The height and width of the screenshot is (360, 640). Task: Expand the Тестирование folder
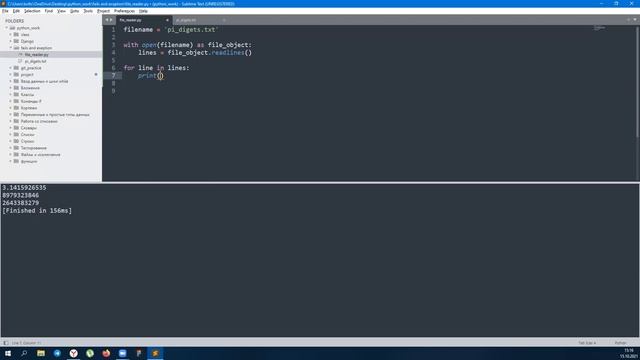pyautogui.click(x=11, y=148)
